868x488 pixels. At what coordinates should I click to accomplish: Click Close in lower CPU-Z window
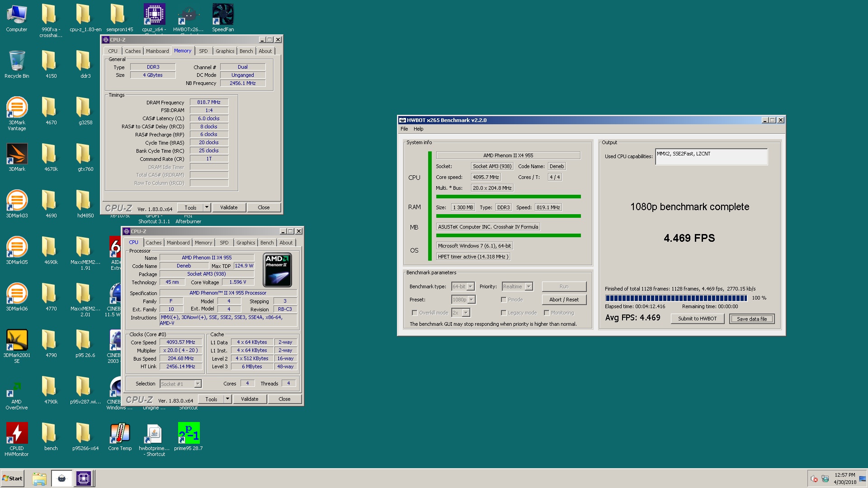click(x=284, y=399)
